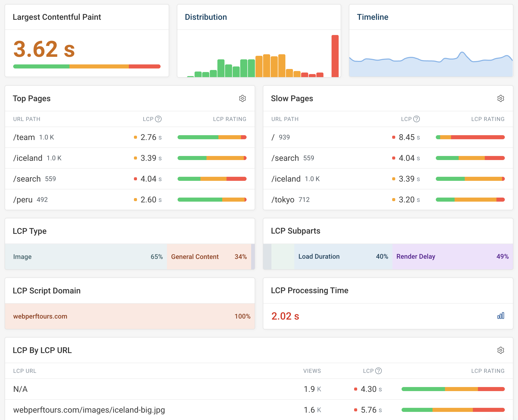Click the Load Duration 40% segment
518x420 pixels.
343,256
